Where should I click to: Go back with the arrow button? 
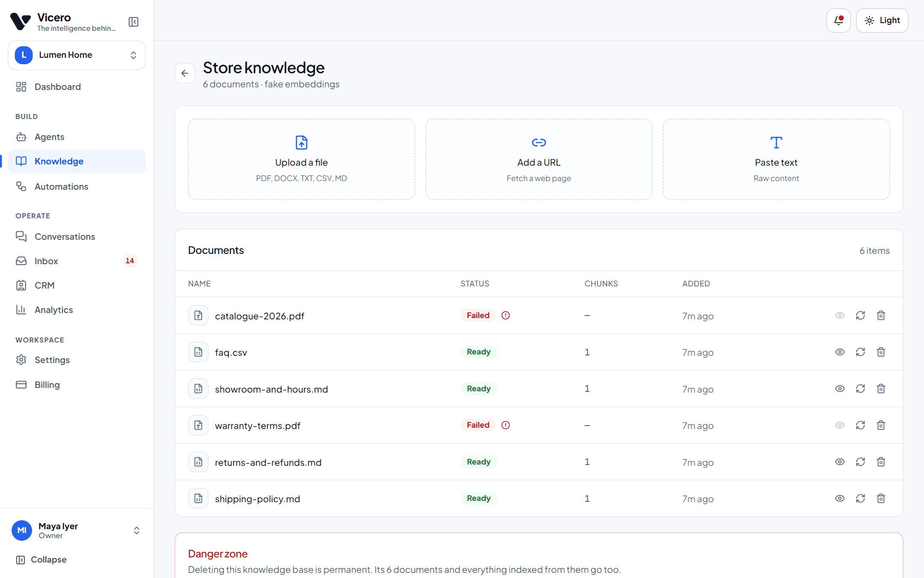coord(185,73)
